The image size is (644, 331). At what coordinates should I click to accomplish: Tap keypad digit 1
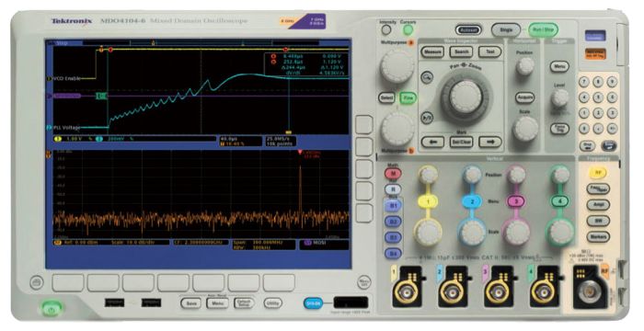click(583, 113)
